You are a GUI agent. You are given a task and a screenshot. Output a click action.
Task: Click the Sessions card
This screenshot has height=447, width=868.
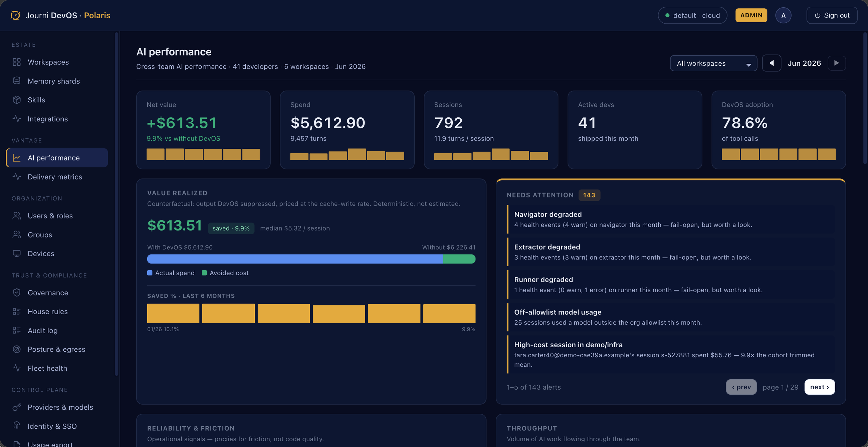[491, 130]
